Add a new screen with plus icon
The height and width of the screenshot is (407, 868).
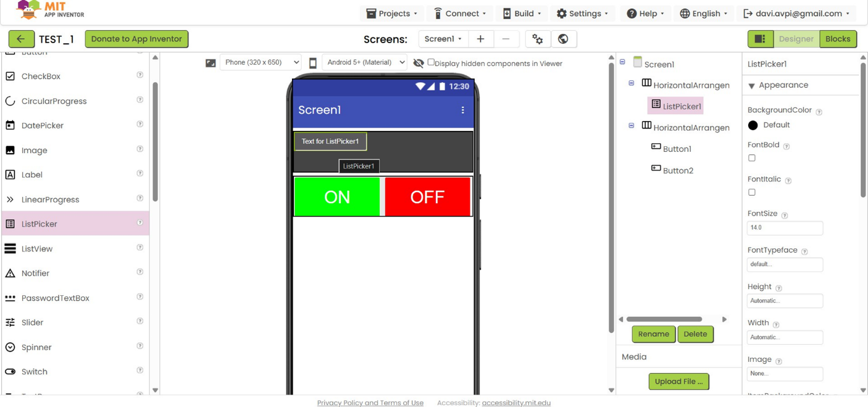click(x=480, y=39)
